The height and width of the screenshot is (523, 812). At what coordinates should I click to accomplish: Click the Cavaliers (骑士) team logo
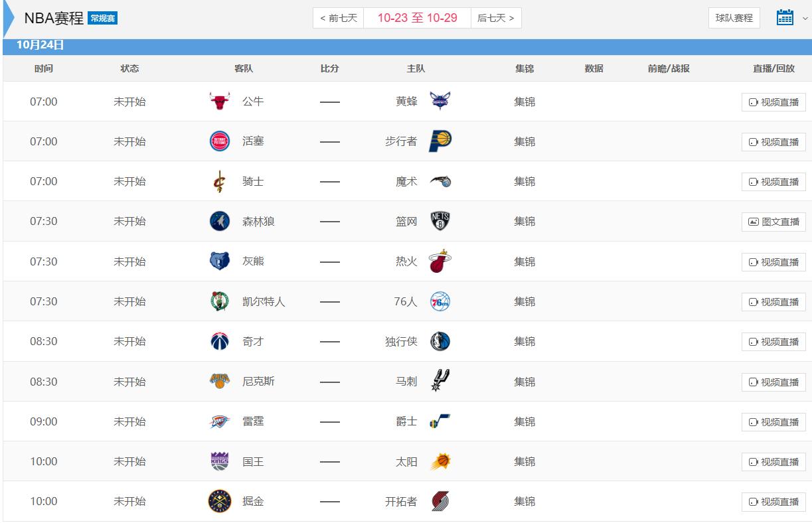(x=219, y=181)
